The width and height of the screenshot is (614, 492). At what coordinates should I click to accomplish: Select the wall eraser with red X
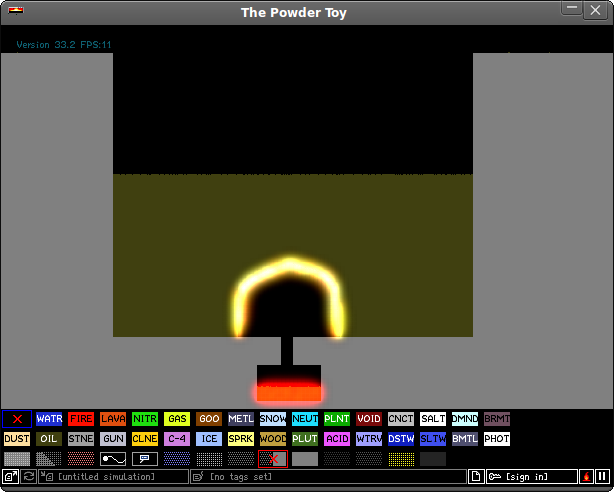point(273,459)
